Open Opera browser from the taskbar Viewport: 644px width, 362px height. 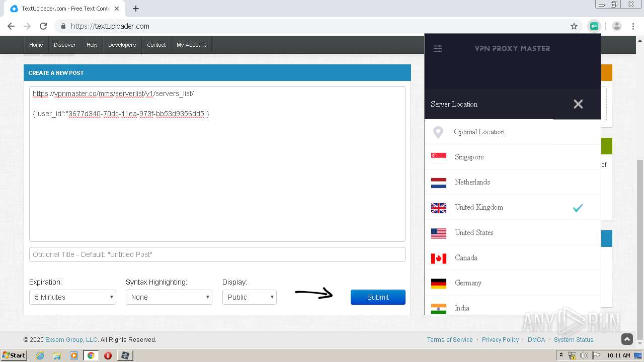pos(108,355)
